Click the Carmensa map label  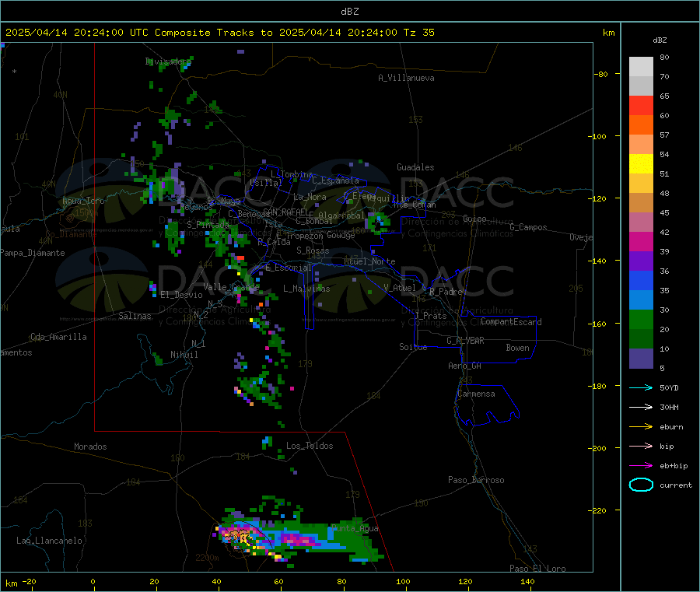tap(476, 394)
